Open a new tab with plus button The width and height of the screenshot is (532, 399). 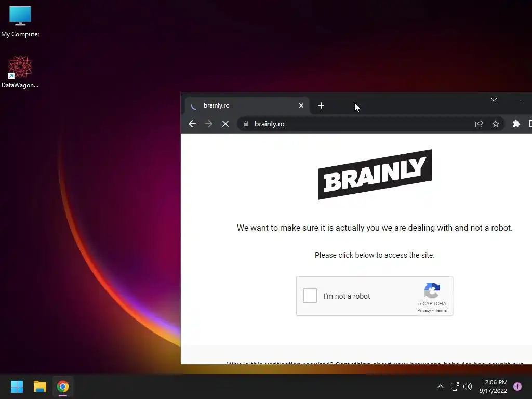coord(321,105)
